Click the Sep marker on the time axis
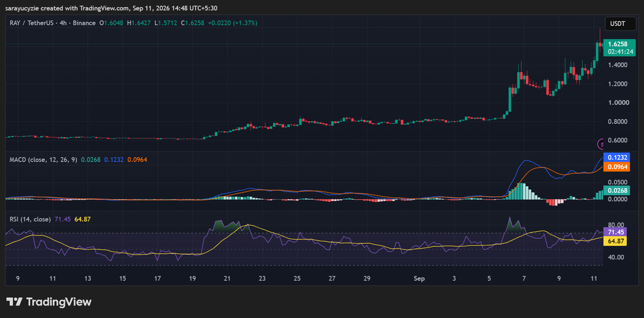 click(418, 278)
